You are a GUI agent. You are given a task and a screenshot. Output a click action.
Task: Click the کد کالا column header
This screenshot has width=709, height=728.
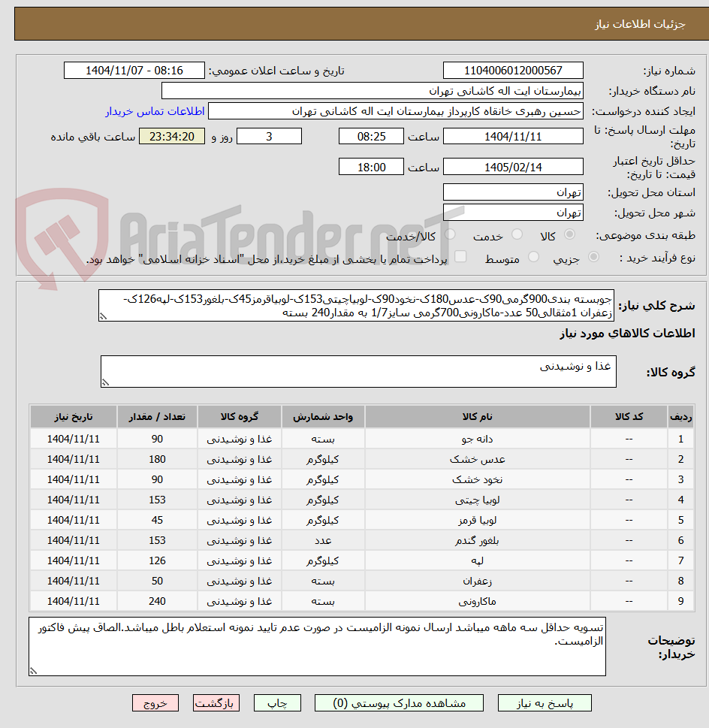(x=629, y=416)
